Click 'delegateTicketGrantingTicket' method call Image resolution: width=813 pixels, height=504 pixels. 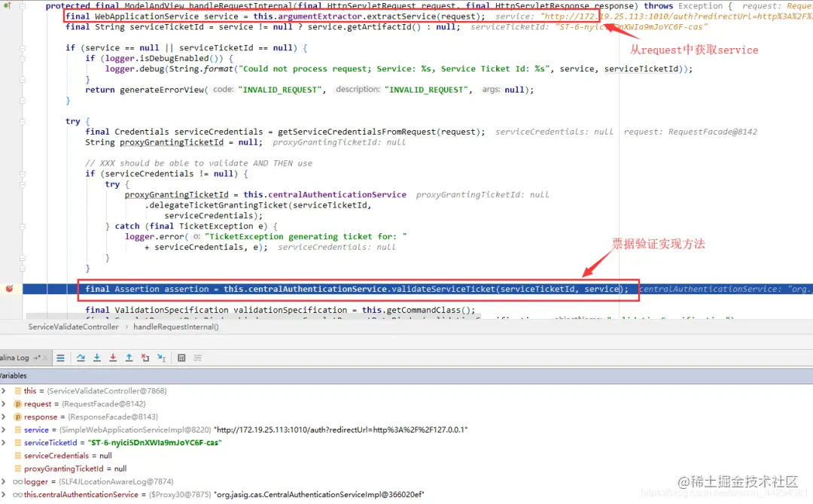point(218,205)
